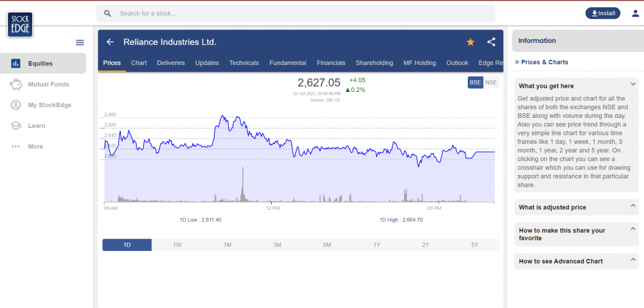Click the 1D High : 2,664.70 text

(x=401, y=220)
